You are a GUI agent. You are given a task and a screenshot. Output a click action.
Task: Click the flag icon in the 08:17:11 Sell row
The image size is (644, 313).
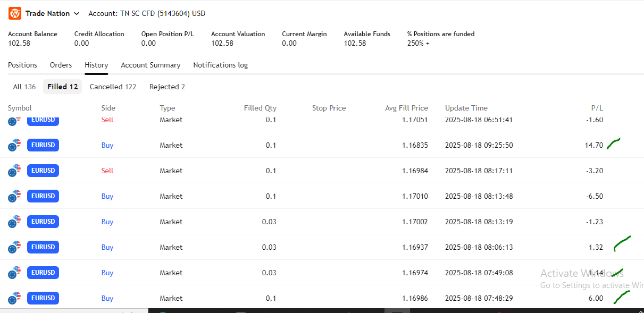click(14, 171)
